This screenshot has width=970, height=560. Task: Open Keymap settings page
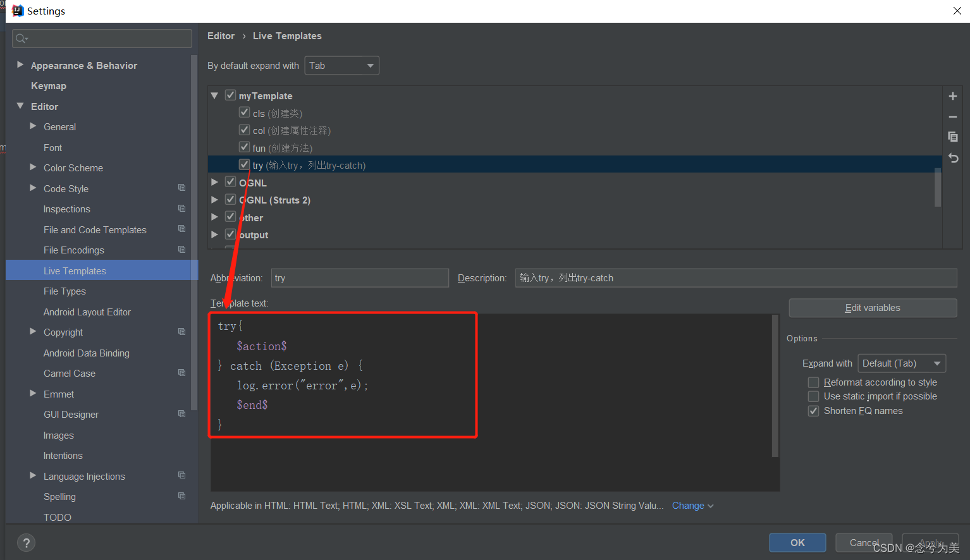coord(49,86)
